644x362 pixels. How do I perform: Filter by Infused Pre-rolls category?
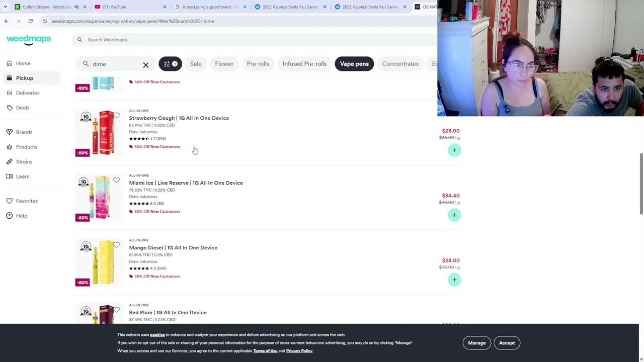[304, 64]
